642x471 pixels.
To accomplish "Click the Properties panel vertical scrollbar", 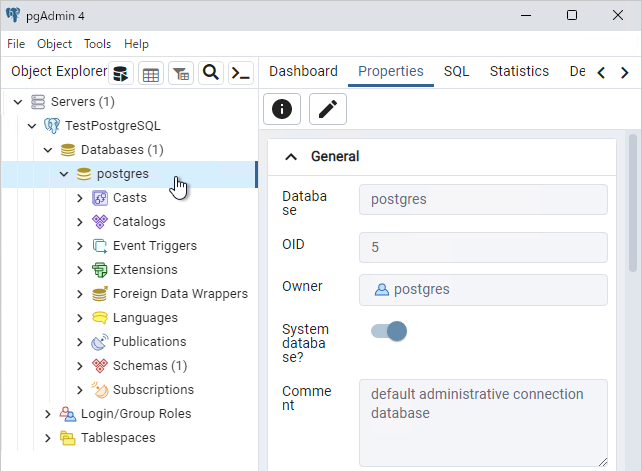I will [x=633, y=202].
